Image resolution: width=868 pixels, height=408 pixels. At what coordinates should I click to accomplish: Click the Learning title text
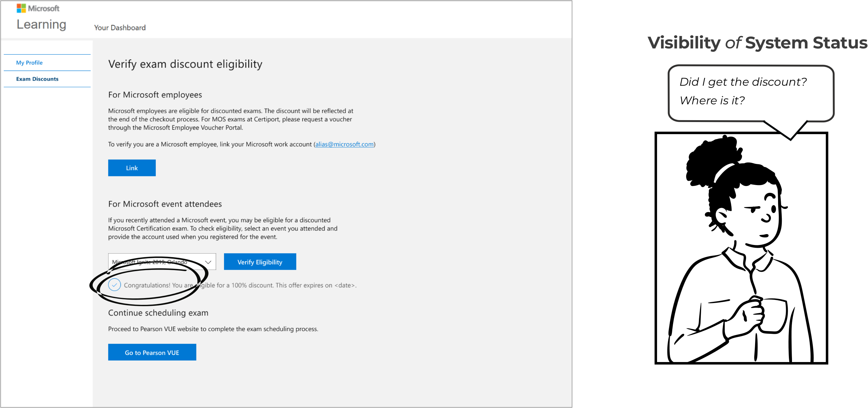[42, 25]
